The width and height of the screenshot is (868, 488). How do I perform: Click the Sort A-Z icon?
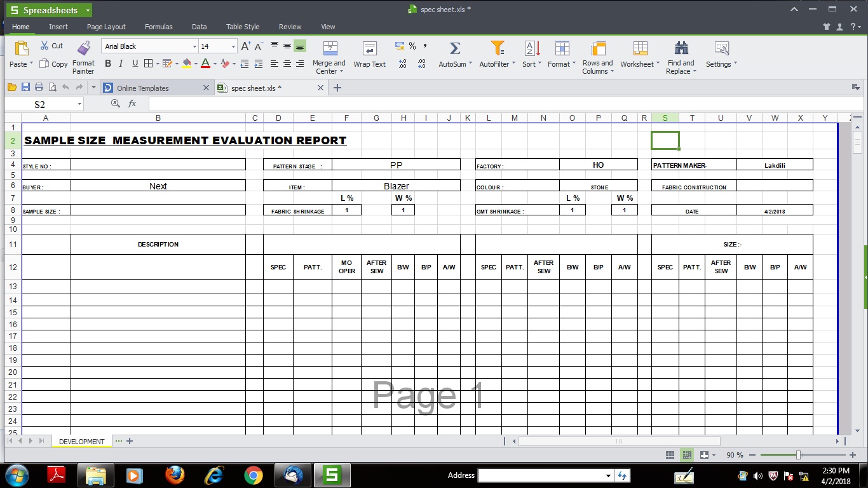(x=531, y=49)
